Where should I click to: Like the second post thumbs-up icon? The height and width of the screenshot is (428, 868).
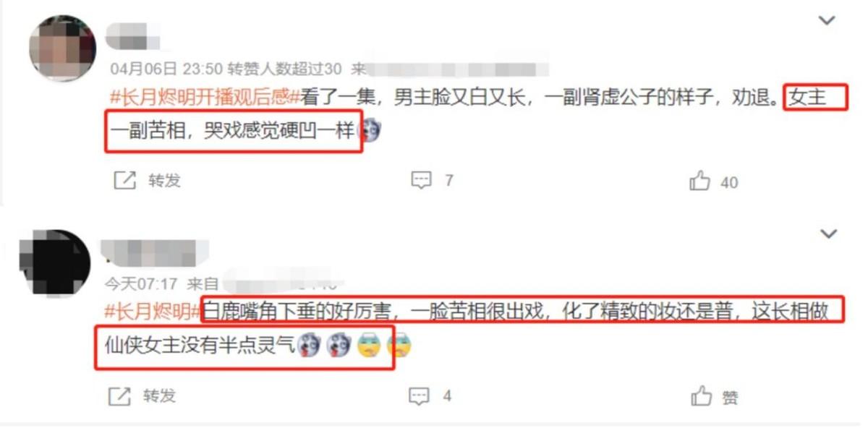point(701,396)
